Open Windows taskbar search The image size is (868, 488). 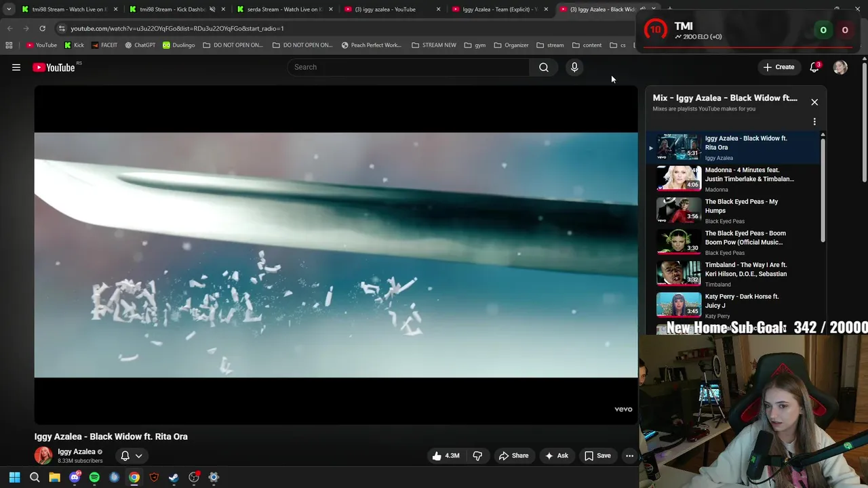(35, 477)
